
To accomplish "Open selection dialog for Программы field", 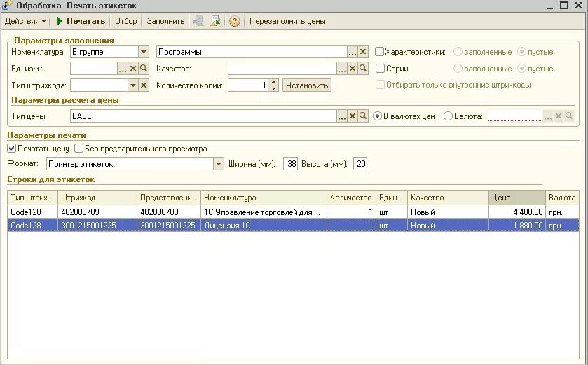I will (x=352, y=52).
